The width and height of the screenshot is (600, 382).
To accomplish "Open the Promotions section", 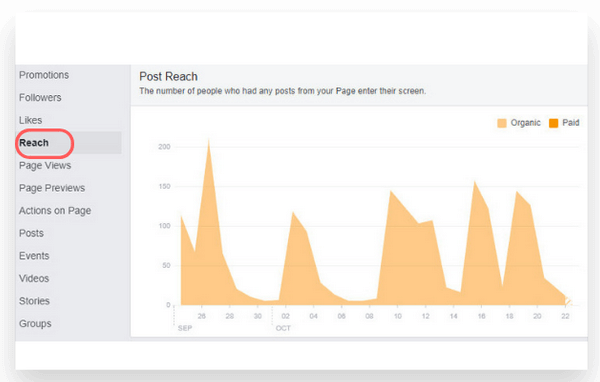I will click(x=44, y=75).
